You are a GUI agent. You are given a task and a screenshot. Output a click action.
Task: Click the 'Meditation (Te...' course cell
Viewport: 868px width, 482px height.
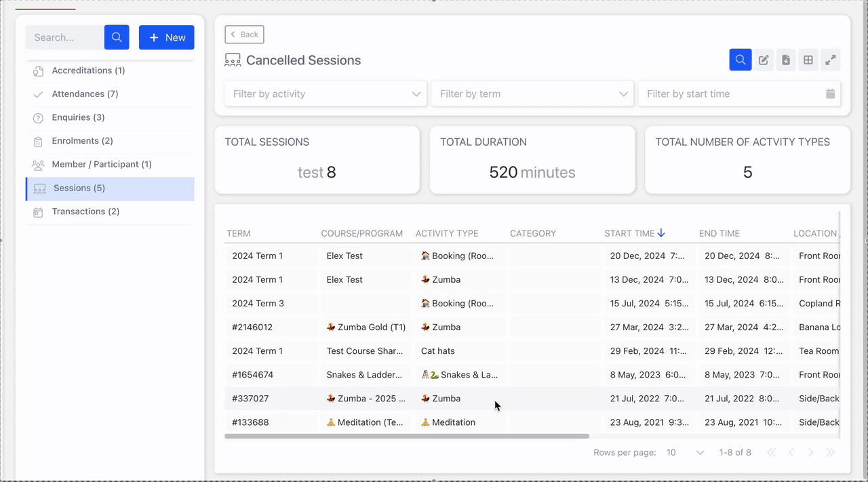[366, 422]
